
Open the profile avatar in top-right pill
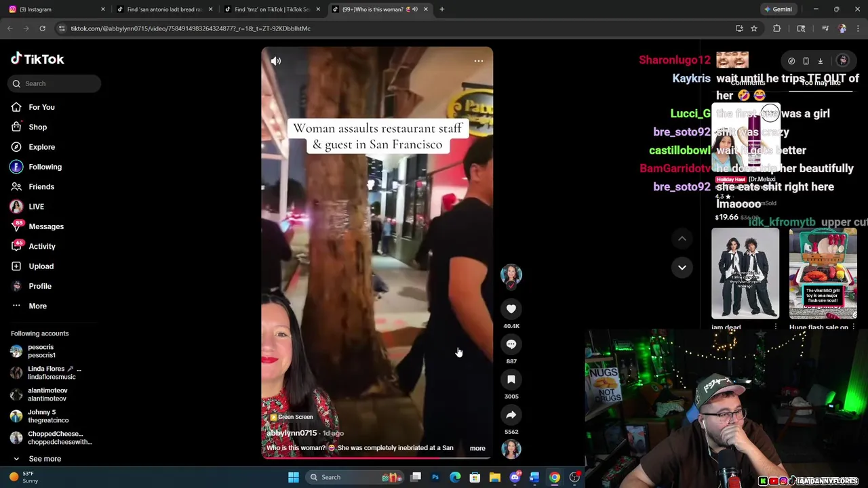842,61
